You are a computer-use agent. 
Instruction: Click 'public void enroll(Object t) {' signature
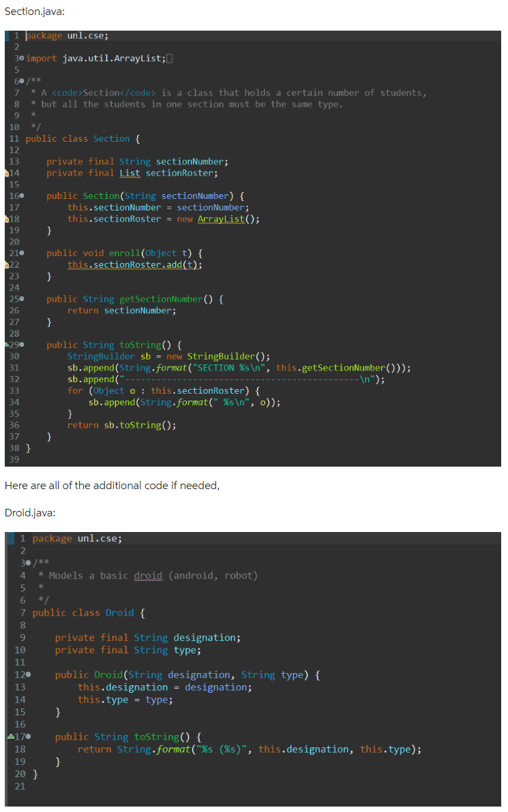point(124,253)
